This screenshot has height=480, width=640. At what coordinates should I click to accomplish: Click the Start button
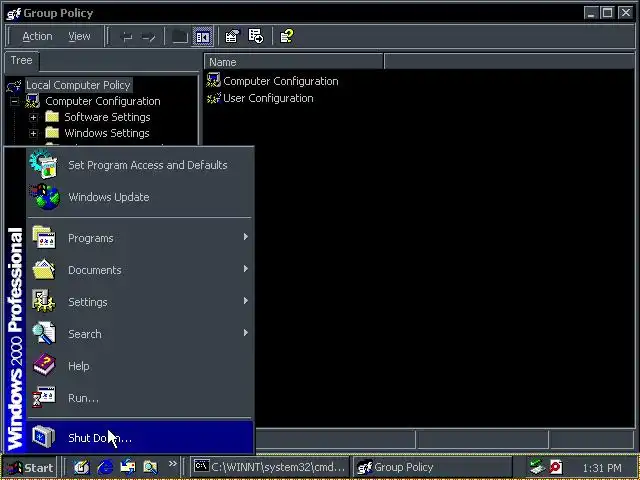pyautogui.click(x=30, y=467)
